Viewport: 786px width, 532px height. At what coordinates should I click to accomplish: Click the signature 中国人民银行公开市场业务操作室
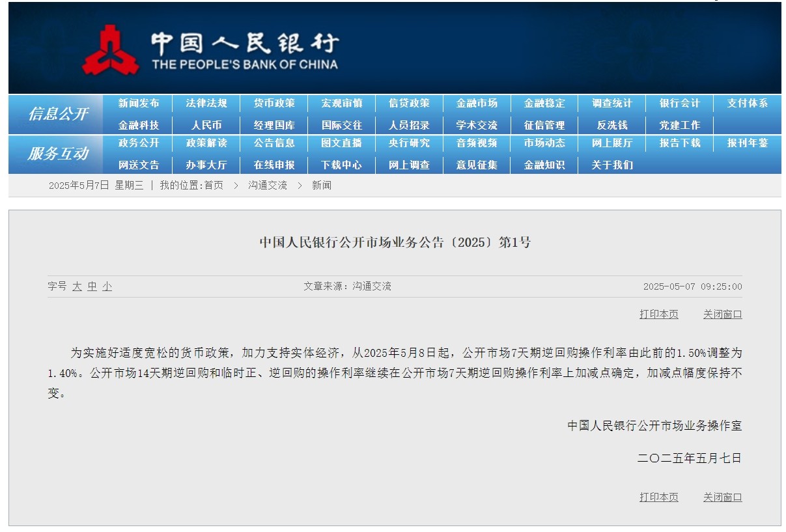(x=654, y=426)
